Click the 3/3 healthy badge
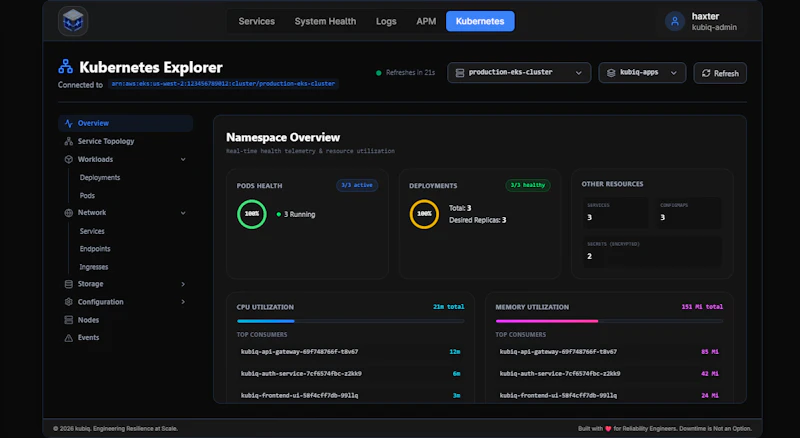 tap(528, 185)
